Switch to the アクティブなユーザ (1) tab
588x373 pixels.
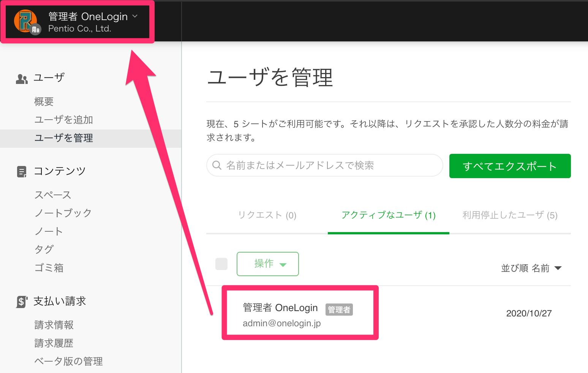[x=388, y=215]
